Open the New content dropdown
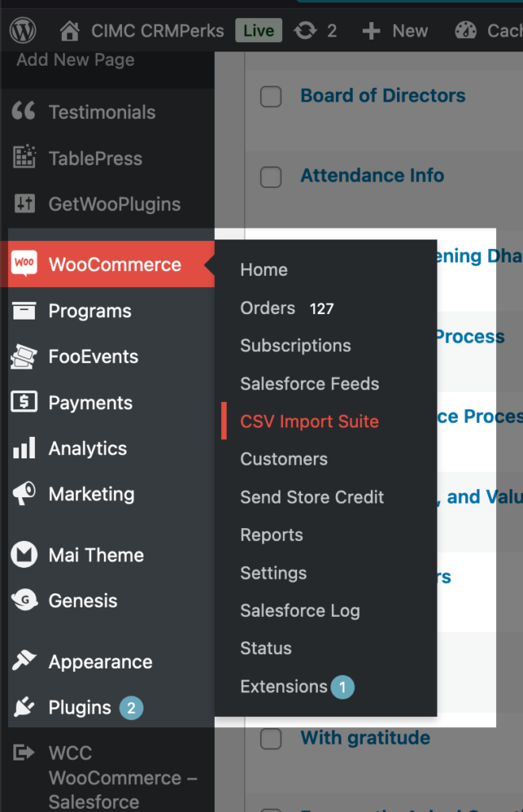This screenshot has width=523, height=812. (395, 31)
